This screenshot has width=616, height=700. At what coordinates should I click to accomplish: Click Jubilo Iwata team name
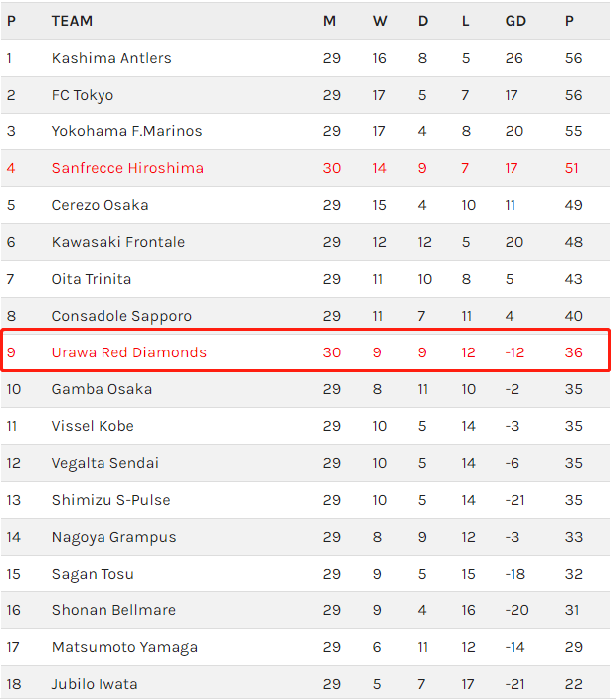[x=95, y=684]
